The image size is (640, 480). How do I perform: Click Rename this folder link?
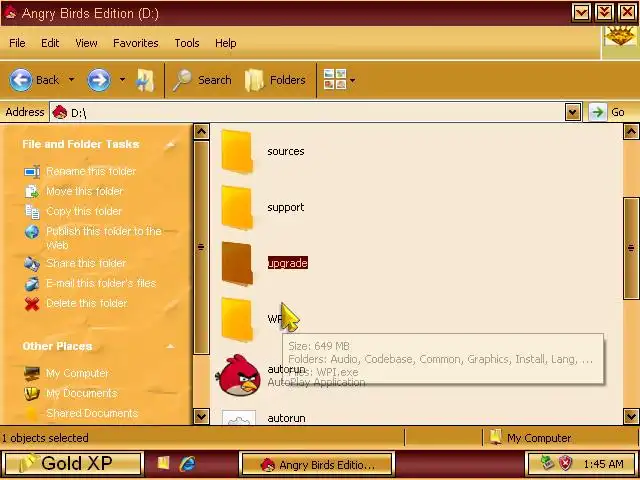[91, 171]
